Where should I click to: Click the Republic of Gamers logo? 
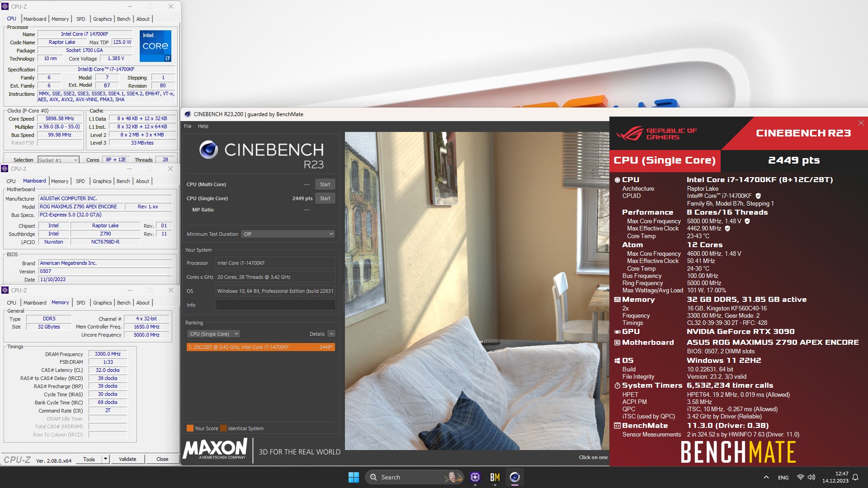pos(656,134)
